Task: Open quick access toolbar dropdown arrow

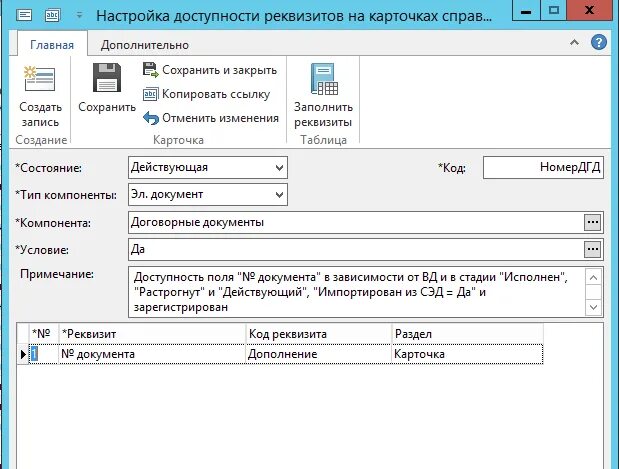Action: click(79, 16)
